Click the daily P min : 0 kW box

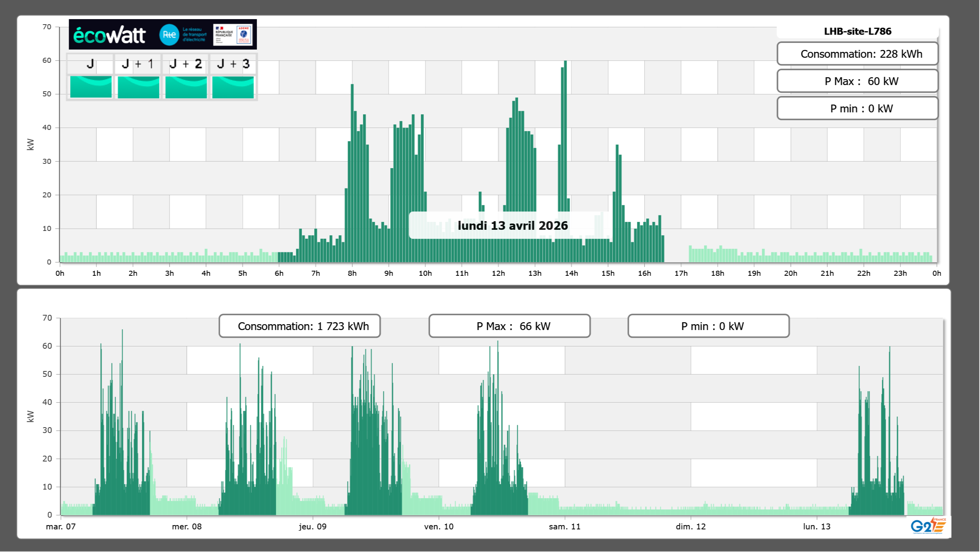click(857, 108)
